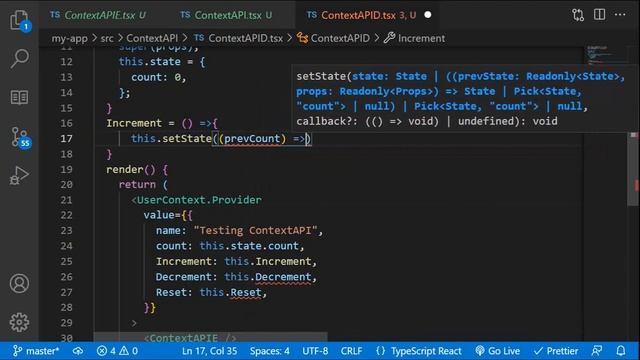
Task: Click line number 17 in the gutter
Action: (66, 139)
